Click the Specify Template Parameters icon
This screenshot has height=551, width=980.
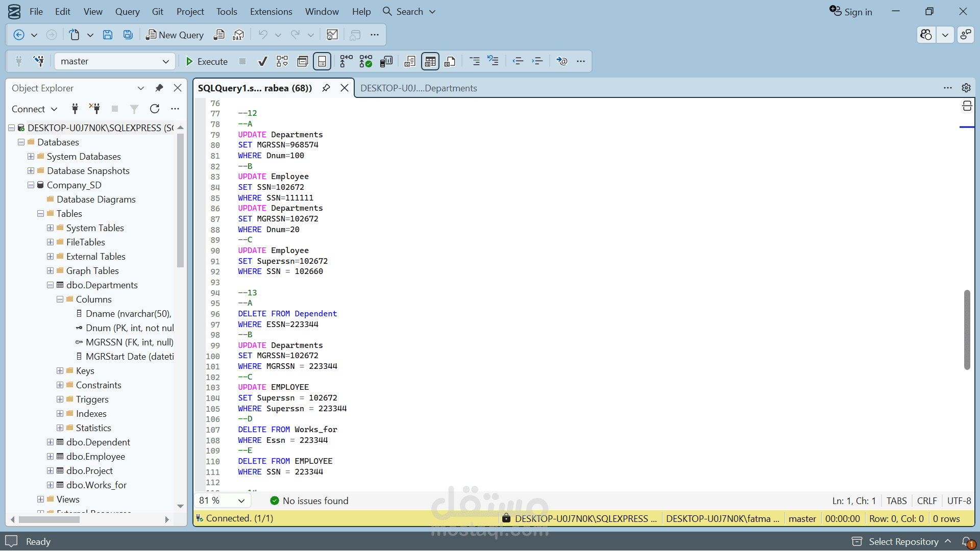562,61
